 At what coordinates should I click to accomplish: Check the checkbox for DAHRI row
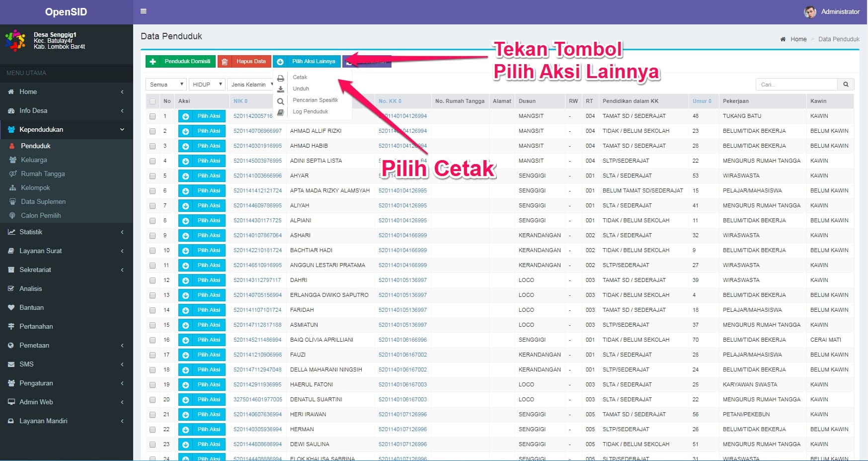coord(153,280)
